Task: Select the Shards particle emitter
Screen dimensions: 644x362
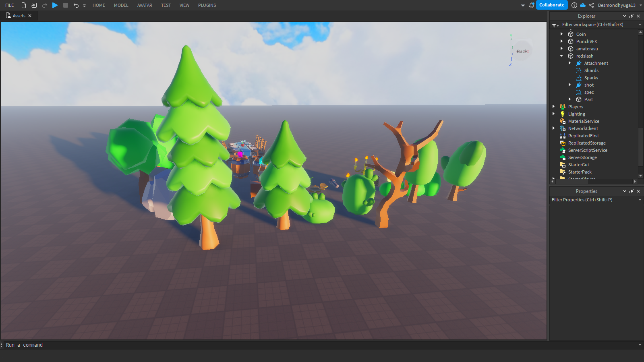Action: (591, 70)
